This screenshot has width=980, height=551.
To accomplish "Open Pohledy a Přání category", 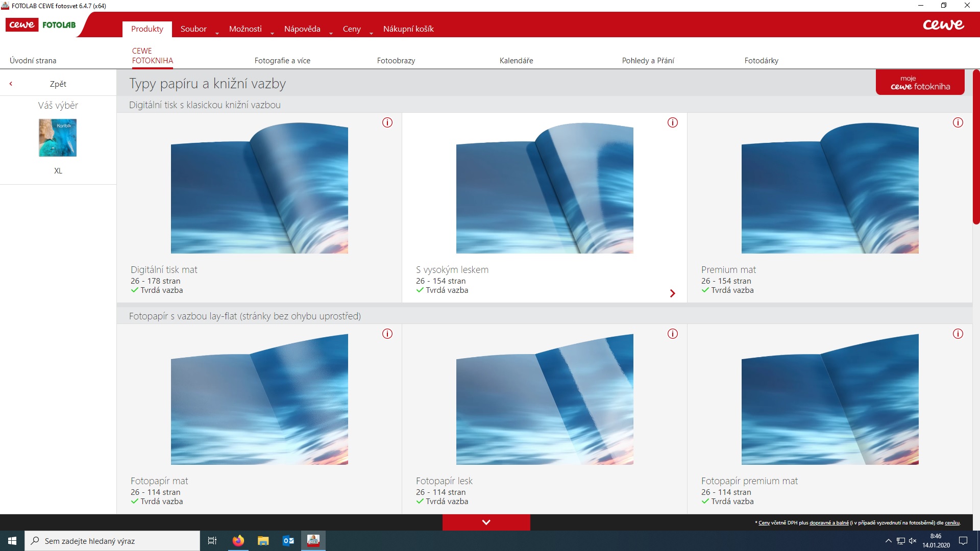I will 648,61.
